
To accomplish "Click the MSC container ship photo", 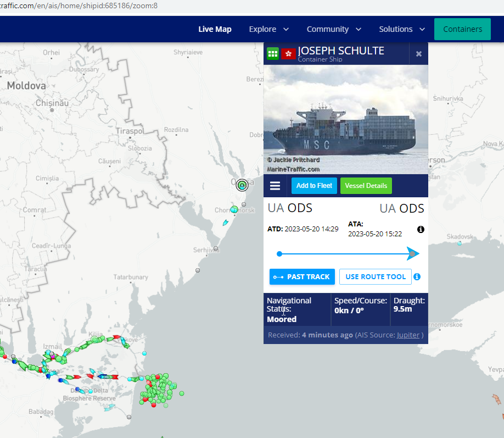I will tap(345, 119).
